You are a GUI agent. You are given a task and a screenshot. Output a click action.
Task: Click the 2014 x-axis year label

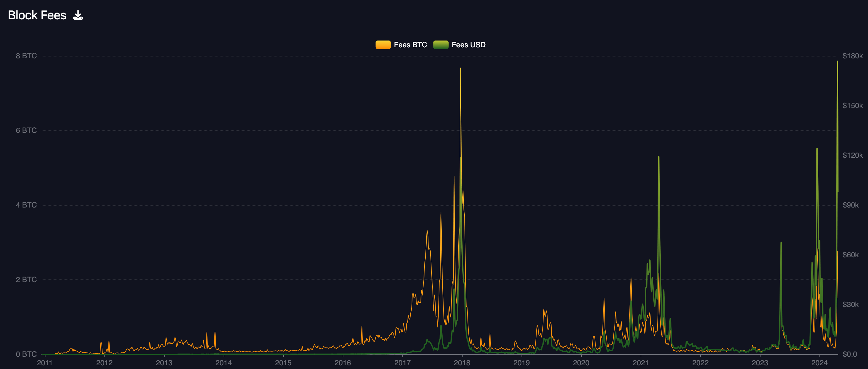(x=223, y=363)
